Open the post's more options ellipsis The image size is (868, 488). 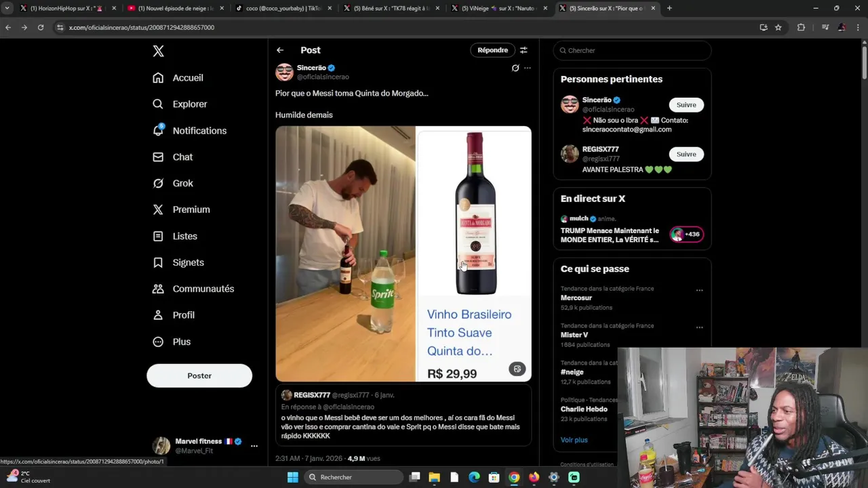pyautogui.click(x=528, y=68)
